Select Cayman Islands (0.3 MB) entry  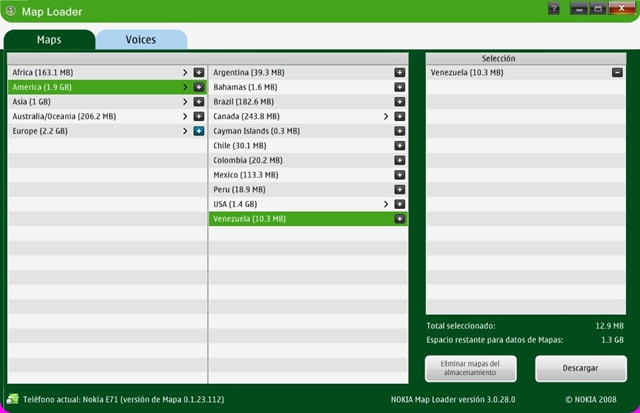click(x=308, y=131)
